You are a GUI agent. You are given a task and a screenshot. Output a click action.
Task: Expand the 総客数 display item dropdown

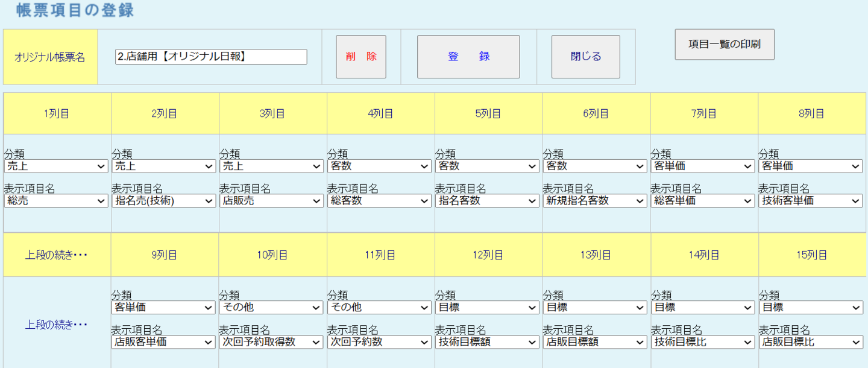point(379,201)
